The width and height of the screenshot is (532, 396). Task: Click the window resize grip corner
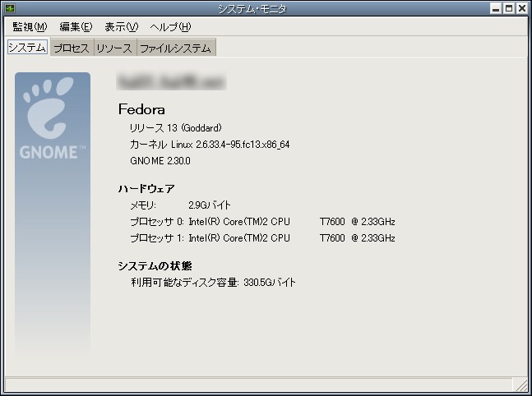[520, 384]
